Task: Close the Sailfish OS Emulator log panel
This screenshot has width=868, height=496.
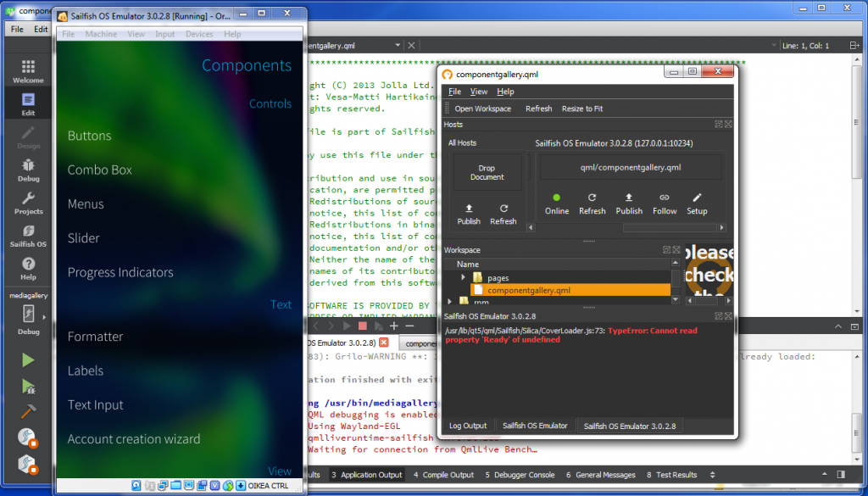Action: [x=728, y=316]
